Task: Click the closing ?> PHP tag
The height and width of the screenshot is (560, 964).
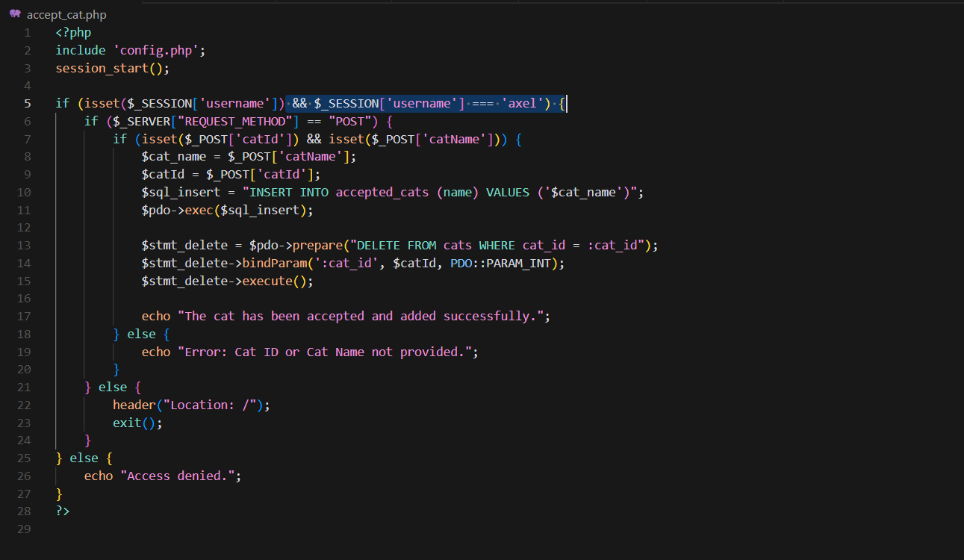Action: click(63, 511)
